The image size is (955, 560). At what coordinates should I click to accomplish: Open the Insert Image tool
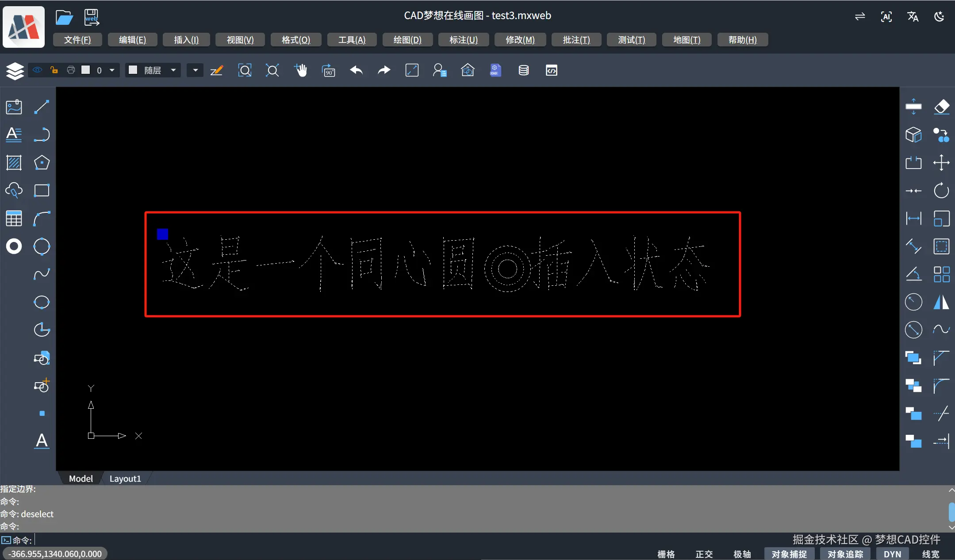14,107
